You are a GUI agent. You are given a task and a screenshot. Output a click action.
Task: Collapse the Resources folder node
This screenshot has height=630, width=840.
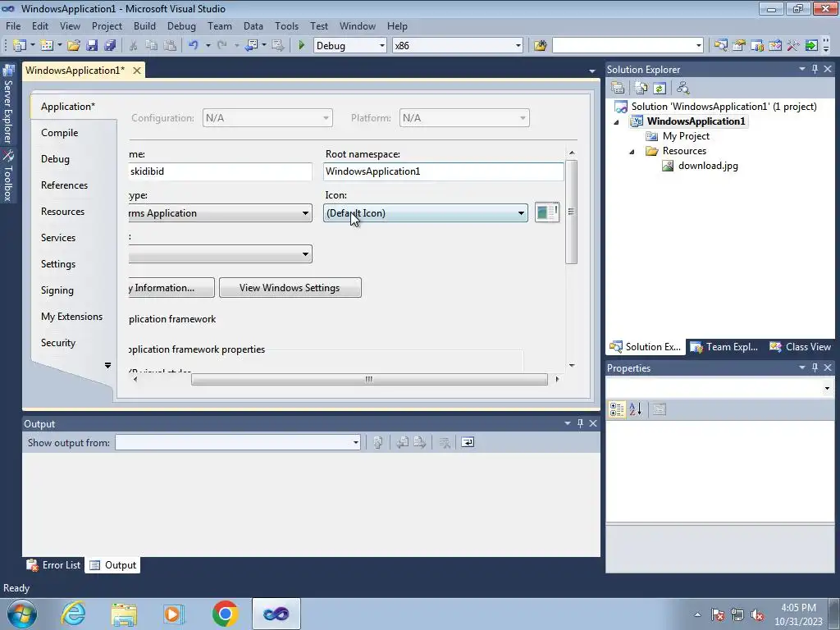(632, 152)
